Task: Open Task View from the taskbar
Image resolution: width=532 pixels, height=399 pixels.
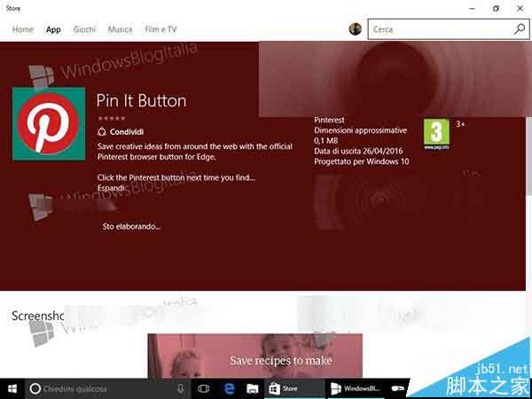Action: (x=204, y=389)
